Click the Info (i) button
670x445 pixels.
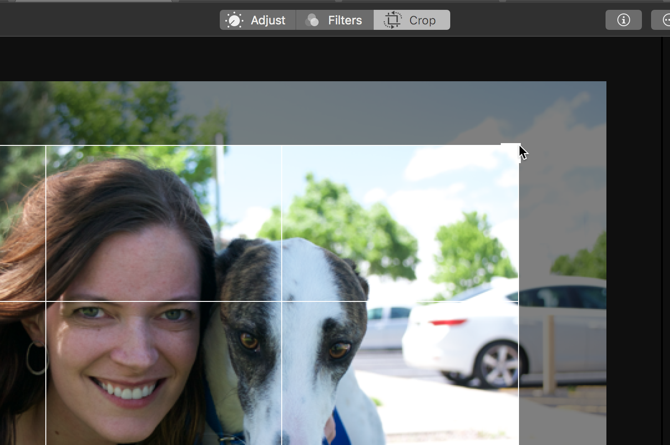(623, 20)
